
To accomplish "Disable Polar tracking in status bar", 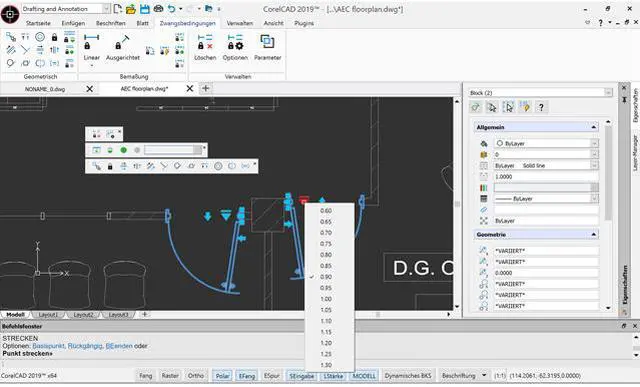I will click(x=222, y=375).
